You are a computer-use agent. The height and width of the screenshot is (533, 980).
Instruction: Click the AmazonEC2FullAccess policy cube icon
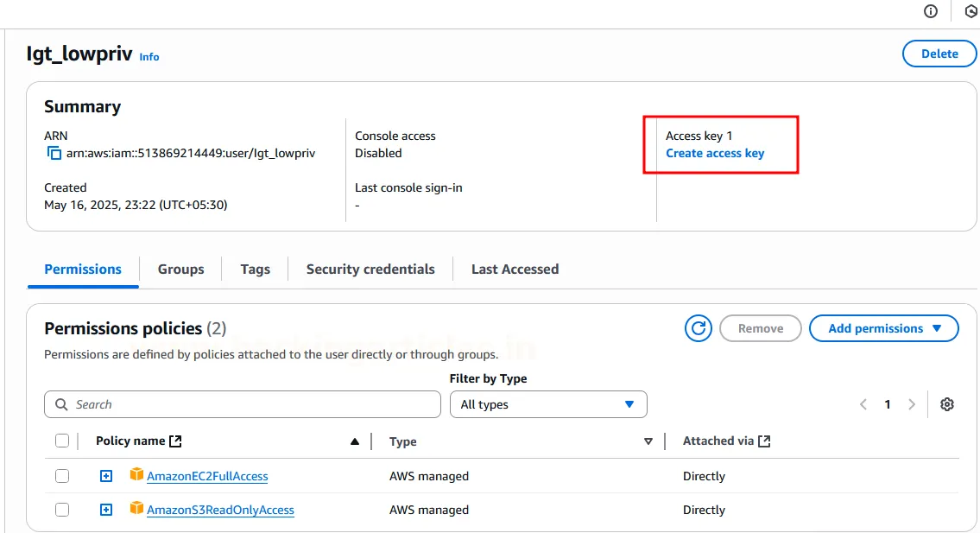136,475
